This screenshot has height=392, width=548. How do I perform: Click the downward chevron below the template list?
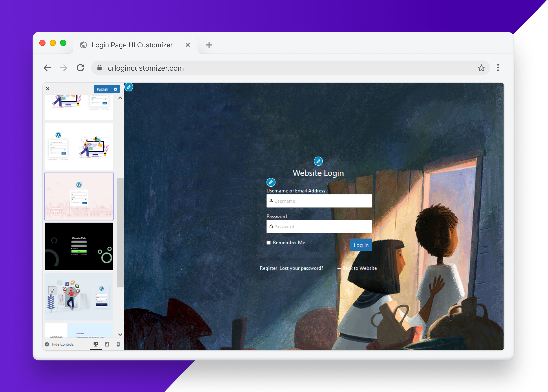coord(120,335)
